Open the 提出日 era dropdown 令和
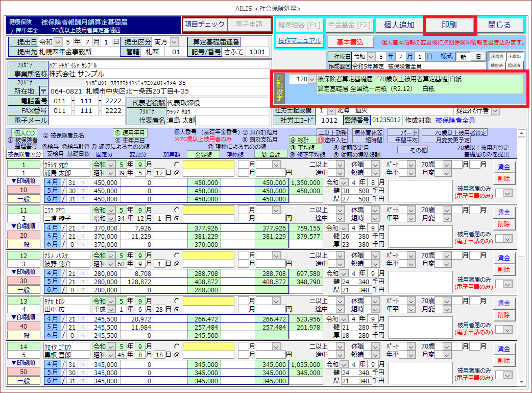This screenshot has height=393, width=532. 57,42
